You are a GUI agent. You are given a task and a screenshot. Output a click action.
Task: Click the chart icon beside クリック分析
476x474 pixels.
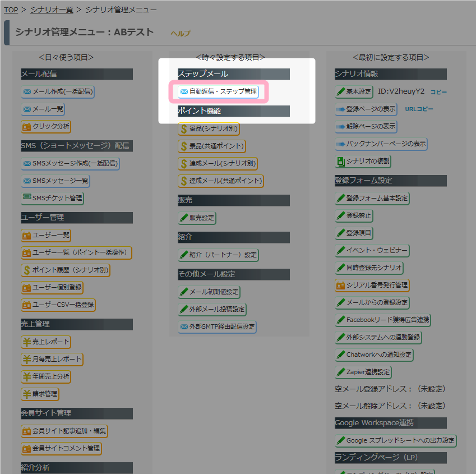(27, 127)
